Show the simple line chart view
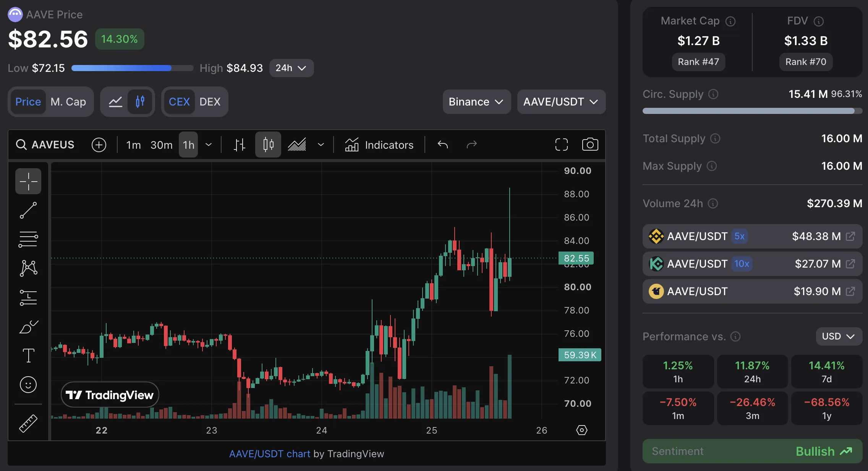868x471 pixels. [115, 102]
